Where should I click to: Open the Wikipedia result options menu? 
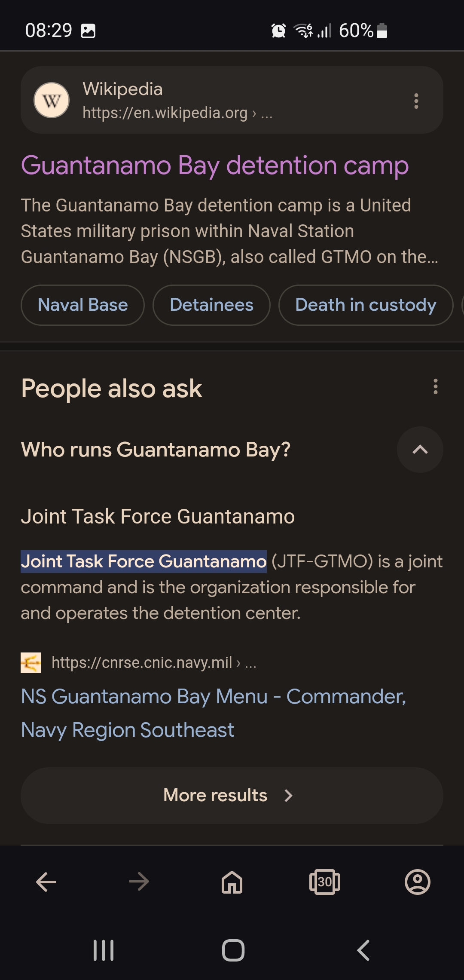416,101
